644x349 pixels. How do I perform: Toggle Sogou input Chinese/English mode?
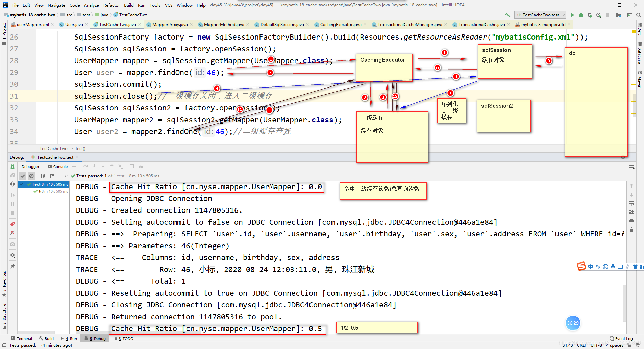tap(591, 267)
